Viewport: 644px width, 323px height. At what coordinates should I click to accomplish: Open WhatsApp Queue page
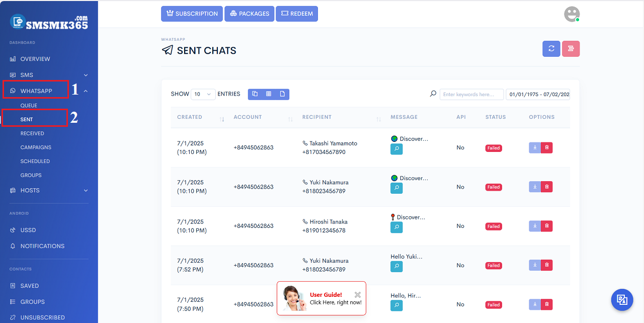point(29,106)
